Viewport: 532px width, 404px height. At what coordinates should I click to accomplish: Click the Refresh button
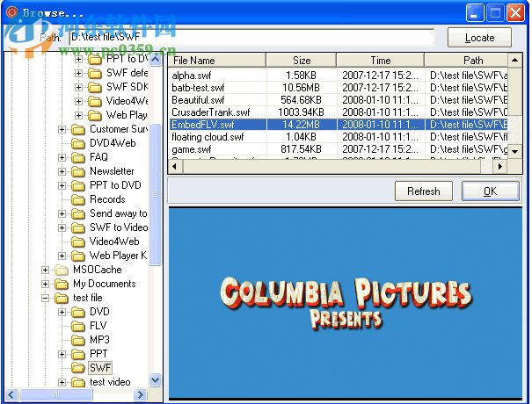pos(424,191)
